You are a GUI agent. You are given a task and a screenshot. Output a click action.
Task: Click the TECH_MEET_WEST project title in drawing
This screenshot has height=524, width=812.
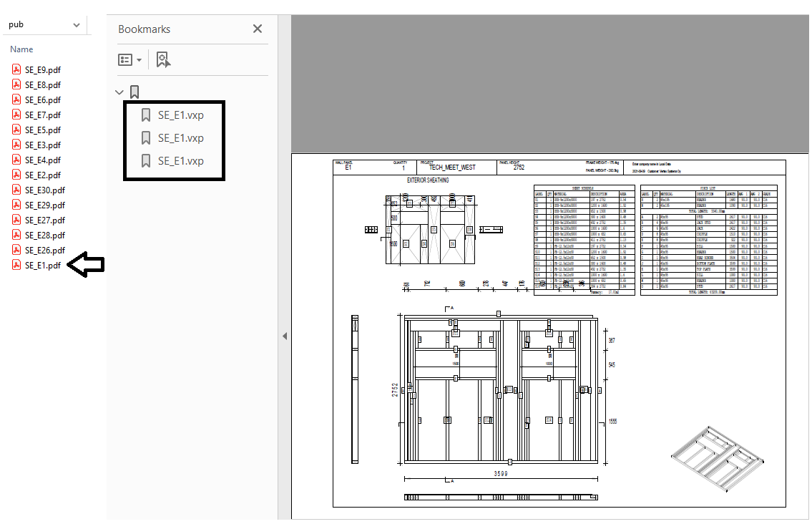[452, 168]
